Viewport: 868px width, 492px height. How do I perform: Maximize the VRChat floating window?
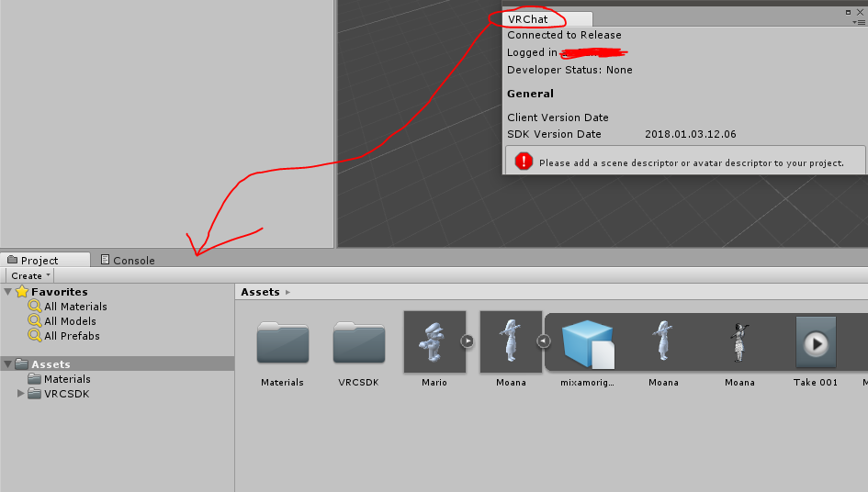(848, 12)
